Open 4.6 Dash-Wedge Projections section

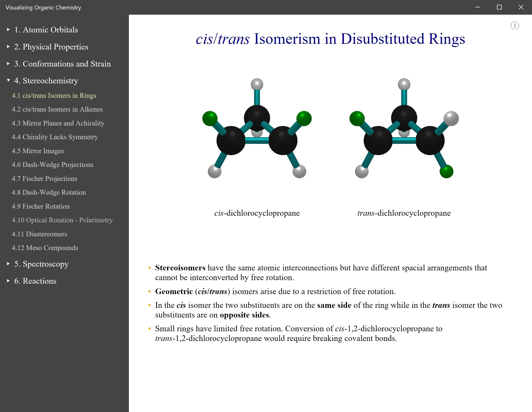point(53,165)
